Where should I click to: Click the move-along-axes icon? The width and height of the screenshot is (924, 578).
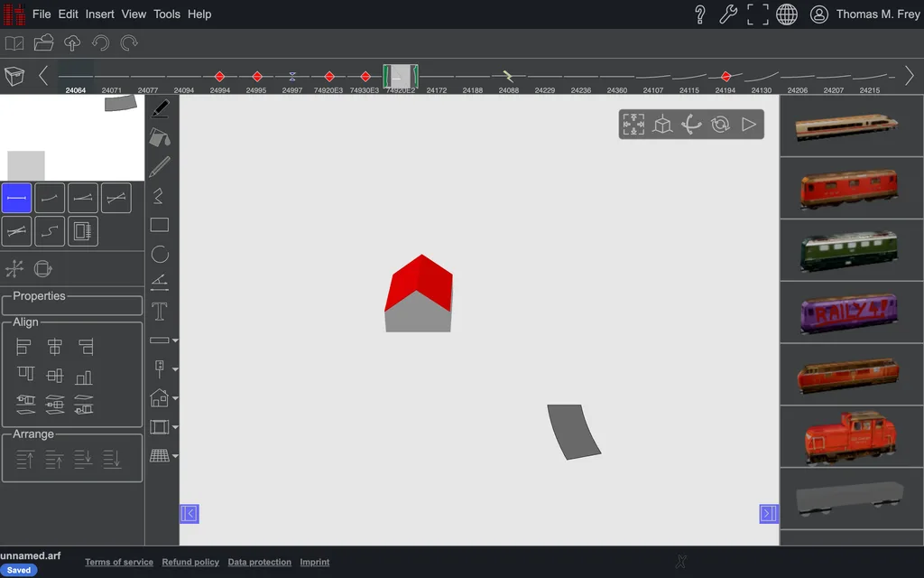click(x=14, y=269)
